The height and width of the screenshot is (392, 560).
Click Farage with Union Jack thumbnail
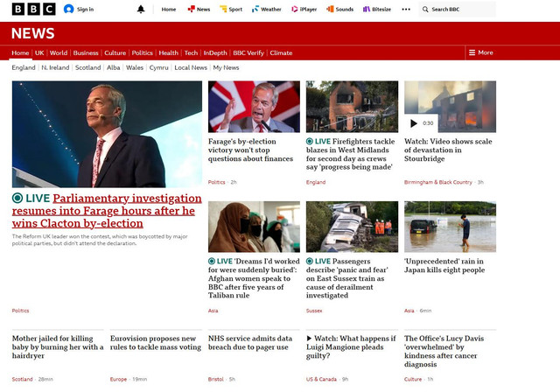pyautogui.click(x=254, y=107)
